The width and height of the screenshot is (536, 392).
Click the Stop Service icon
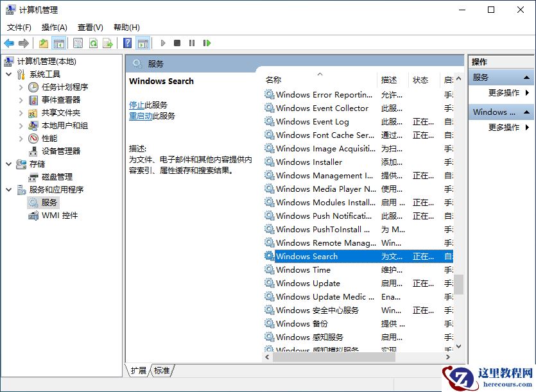[178, 43]
